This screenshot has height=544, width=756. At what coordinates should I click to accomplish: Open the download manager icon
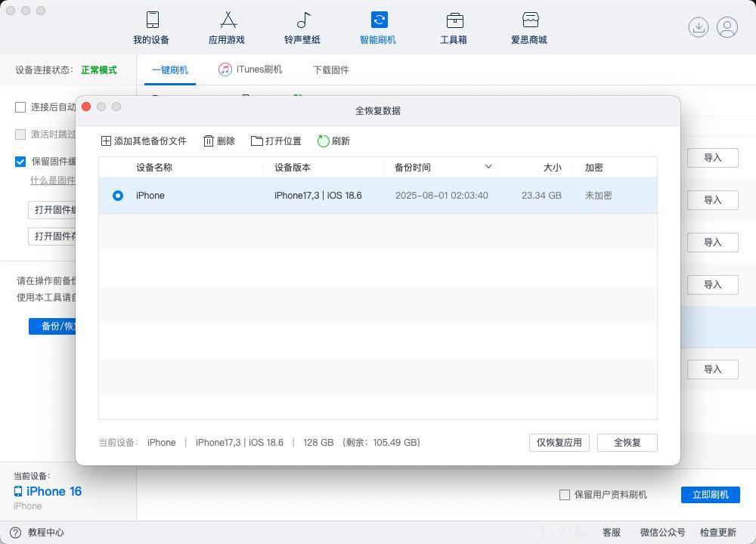[698, 27]
